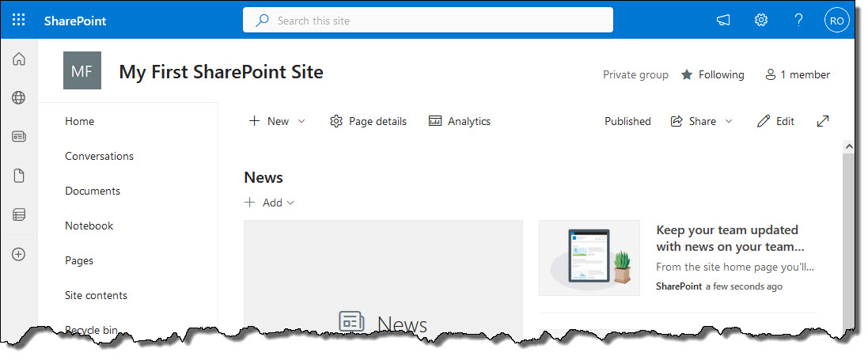View the 1 member list
The image size is (868, 360).
797,74
